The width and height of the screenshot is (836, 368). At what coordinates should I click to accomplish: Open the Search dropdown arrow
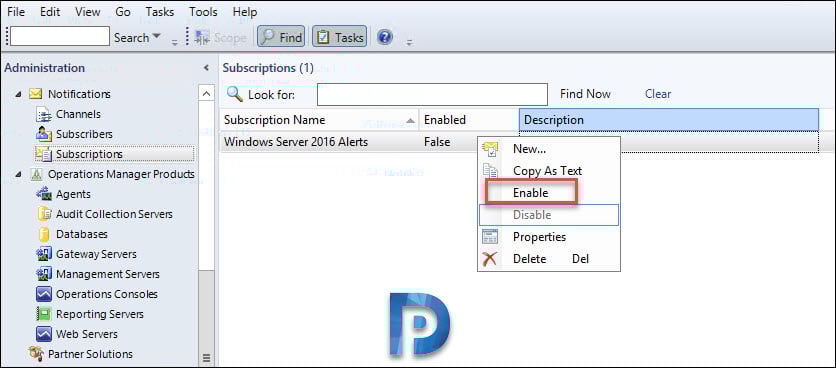[x=156, y=36]
